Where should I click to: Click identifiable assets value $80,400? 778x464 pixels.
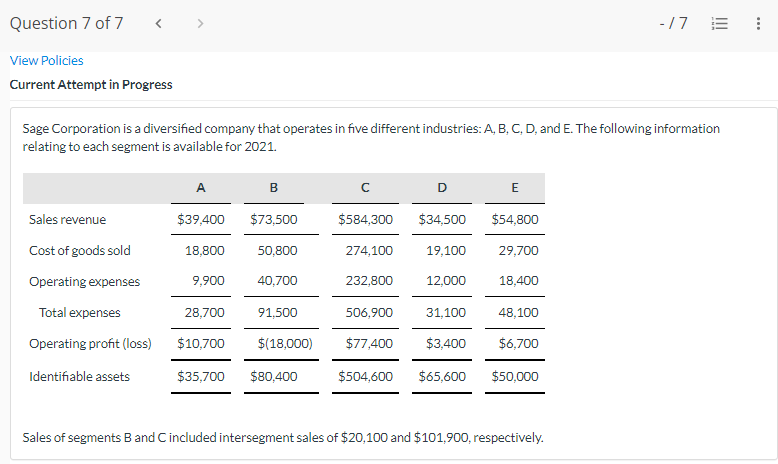pyautogui.click(x=274, y=377)
